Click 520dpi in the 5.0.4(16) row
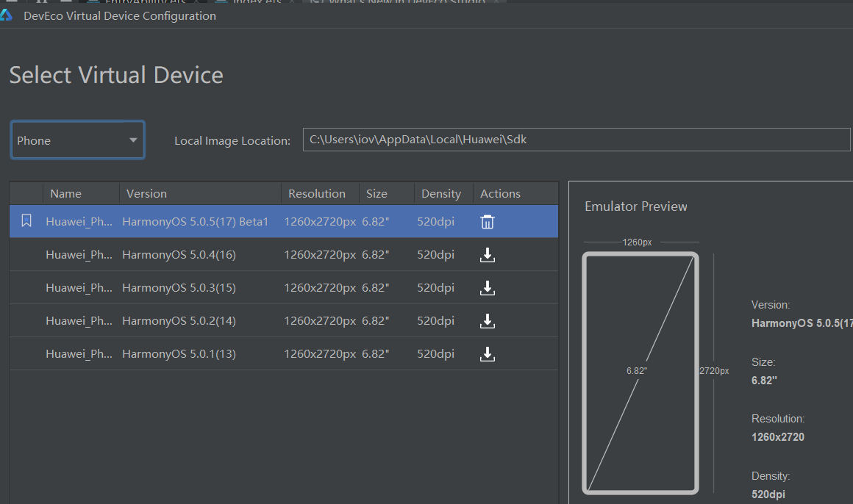The height and width of the screenshot is (504, 853). click(x=436, y=255)
